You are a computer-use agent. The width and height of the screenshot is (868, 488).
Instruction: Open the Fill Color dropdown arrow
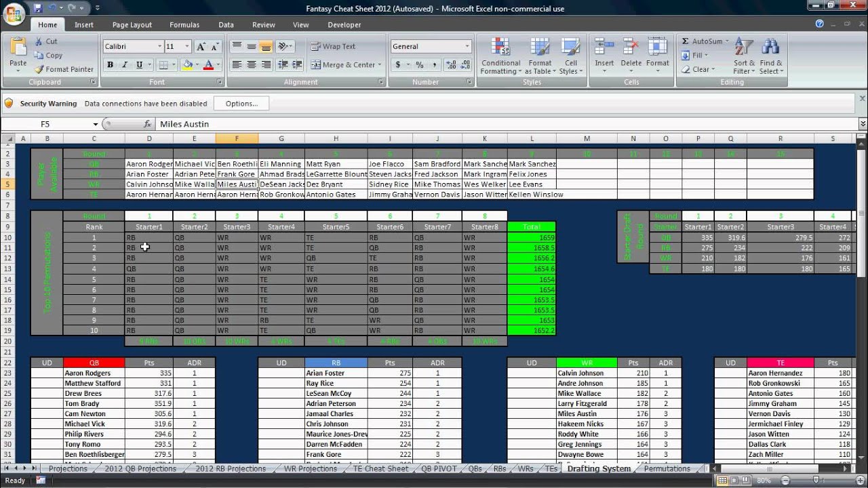point(197,65)
